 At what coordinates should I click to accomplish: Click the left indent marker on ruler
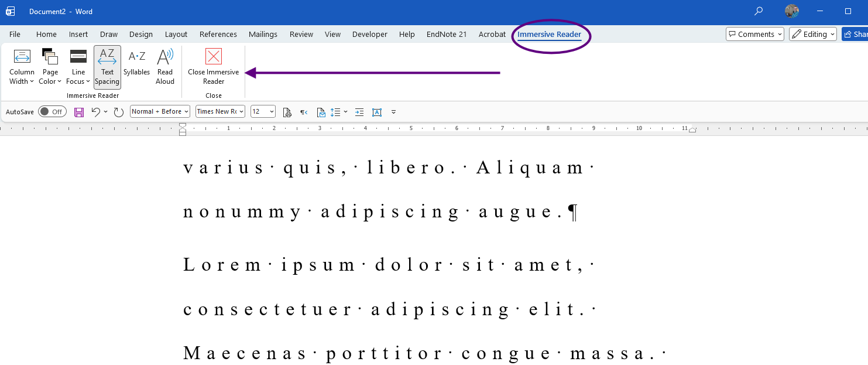[183, 129]
